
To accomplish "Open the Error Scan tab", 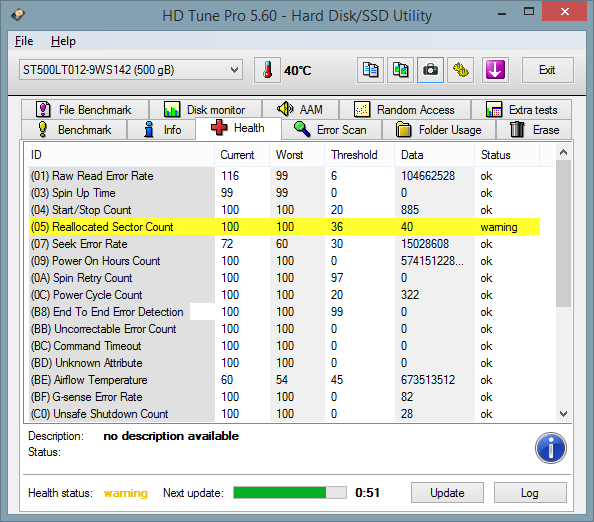I will pyautogui.click(x=331, y=130).
